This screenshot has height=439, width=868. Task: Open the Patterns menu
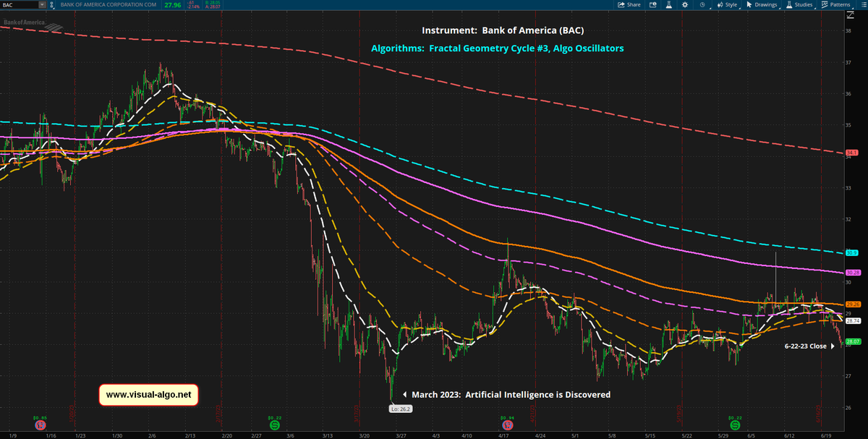835,4
